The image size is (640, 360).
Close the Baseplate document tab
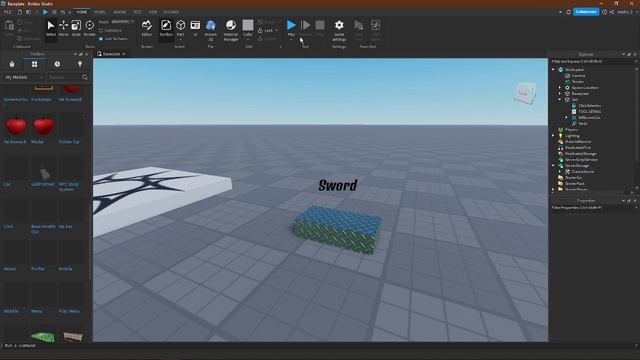(124, 54)
